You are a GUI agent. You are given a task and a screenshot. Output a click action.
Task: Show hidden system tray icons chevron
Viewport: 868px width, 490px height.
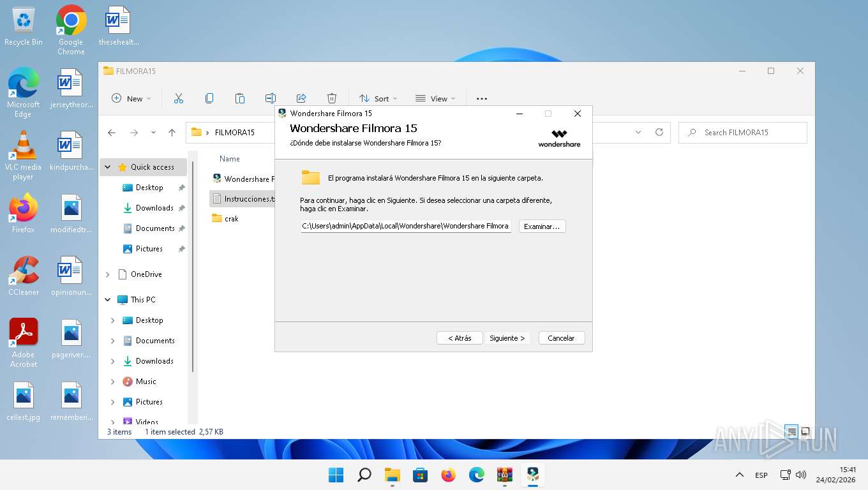click(x=740, y=475)
